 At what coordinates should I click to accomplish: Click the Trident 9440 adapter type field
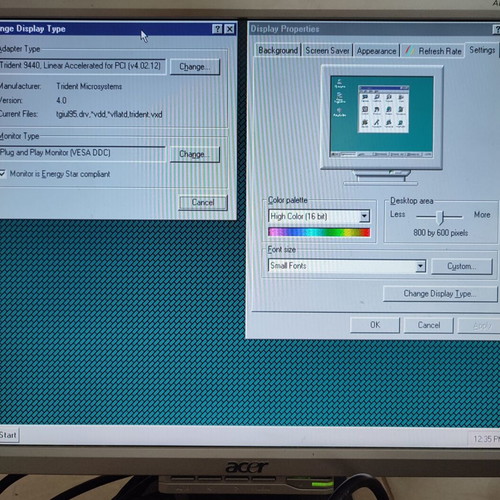coord(82,66)
